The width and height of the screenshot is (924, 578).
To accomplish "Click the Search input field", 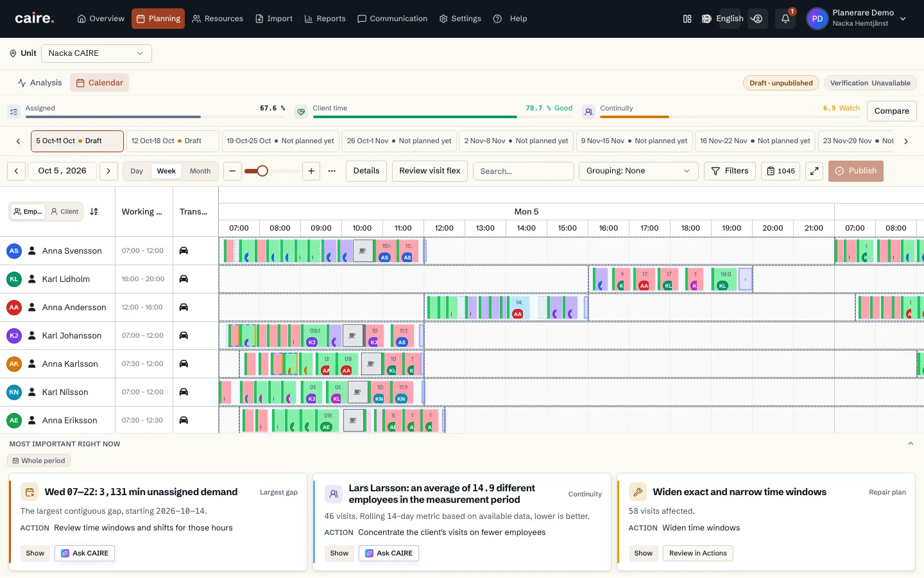I will (x=524, y=171).
